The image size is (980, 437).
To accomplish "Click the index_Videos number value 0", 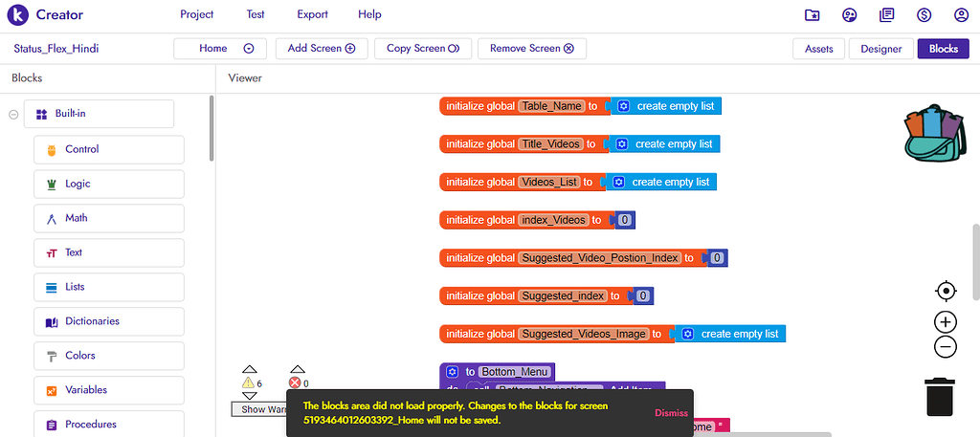I will (626, 220).
